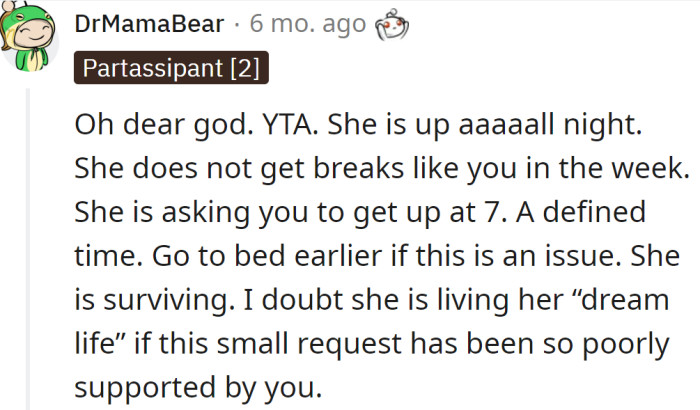The width and height of the screenshot is (700, 410).
Task: Click the '6 mo. ago' timestamp
Action: (308, 24)
